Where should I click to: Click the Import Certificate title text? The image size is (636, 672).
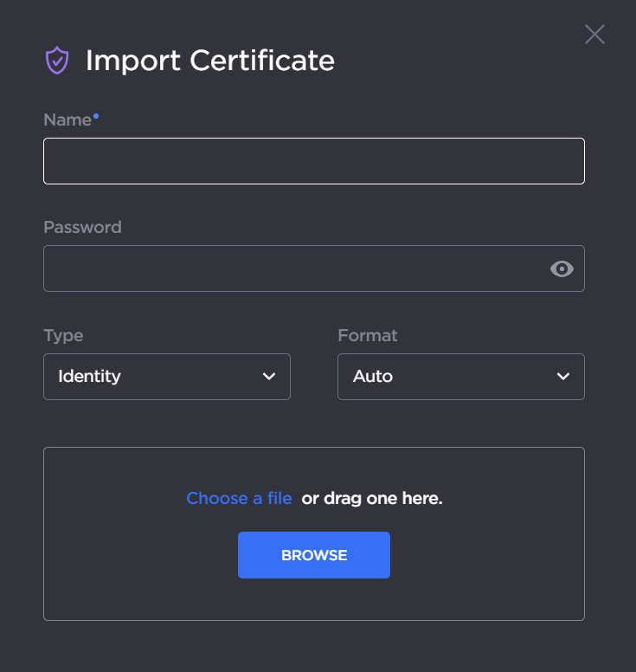coord(209,61)
